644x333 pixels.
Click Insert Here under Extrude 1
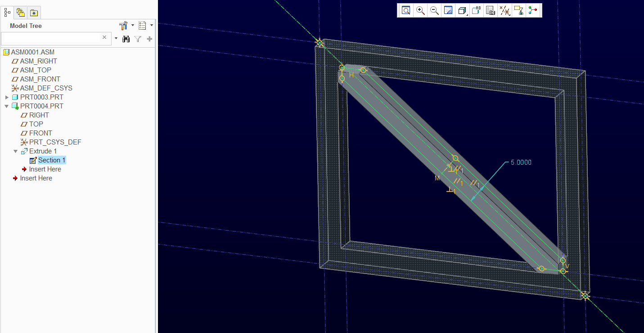(45, 169)
